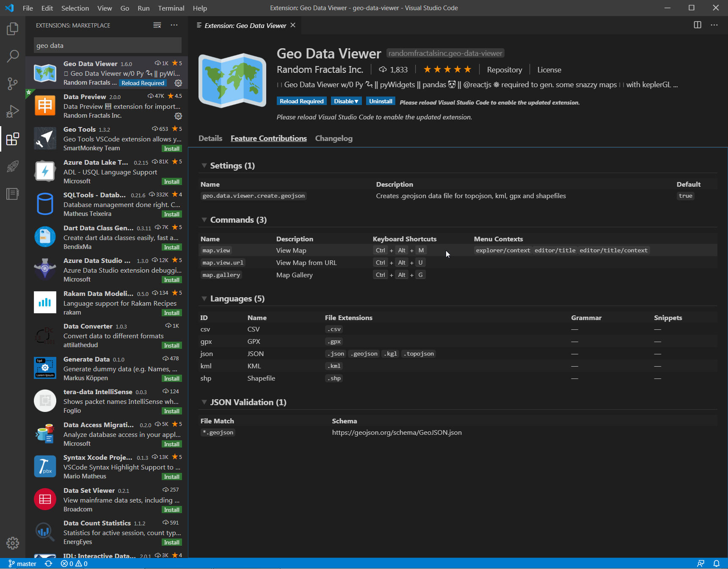Select SQLTools extension icon

pyautogui.click(x=45, y=204)
